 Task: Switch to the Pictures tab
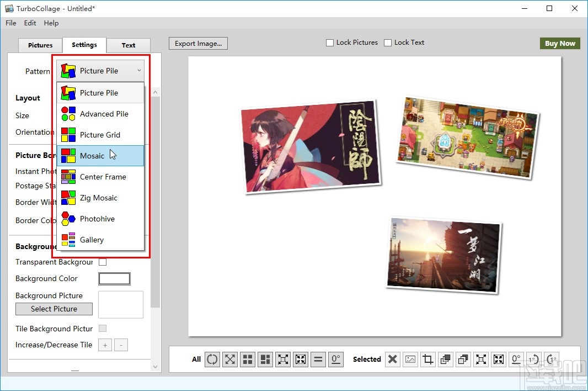tap(40, 45)
